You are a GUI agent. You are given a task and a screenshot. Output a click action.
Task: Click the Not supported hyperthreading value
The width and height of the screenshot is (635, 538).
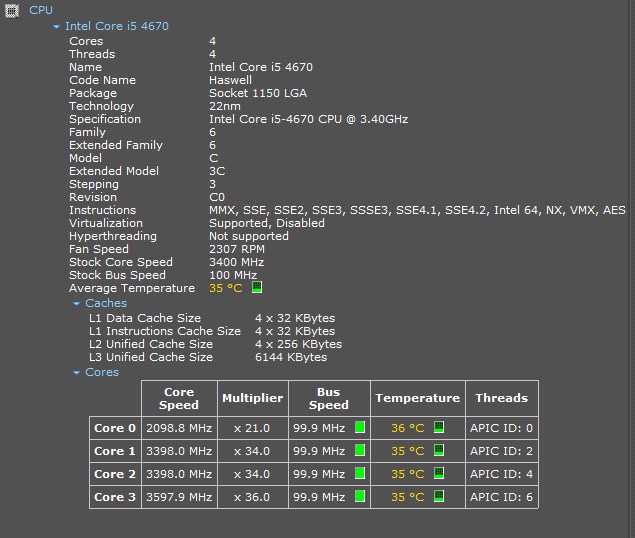tap(249, 236)
